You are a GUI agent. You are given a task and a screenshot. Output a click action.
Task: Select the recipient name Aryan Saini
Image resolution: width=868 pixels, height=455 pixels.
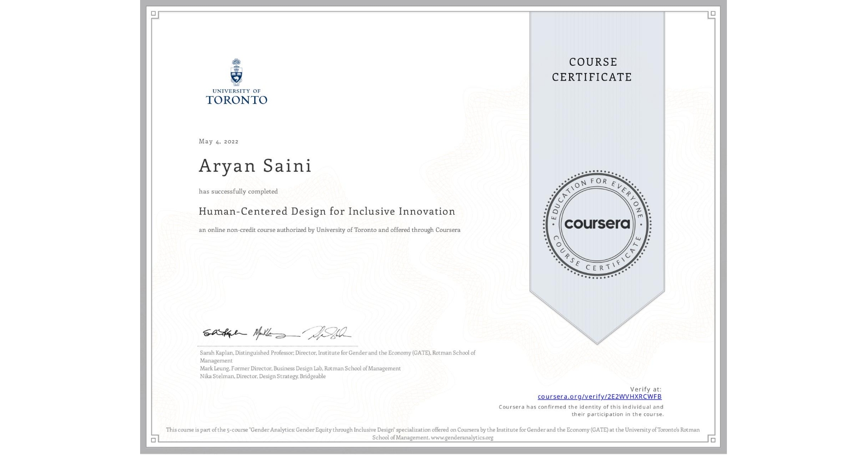coord(255,166)
